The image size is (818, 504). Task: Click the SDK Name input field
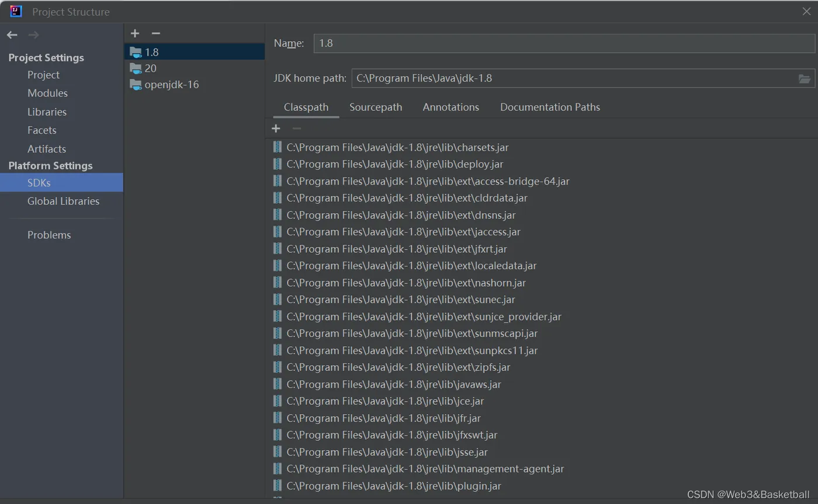(x=564, y=43)
